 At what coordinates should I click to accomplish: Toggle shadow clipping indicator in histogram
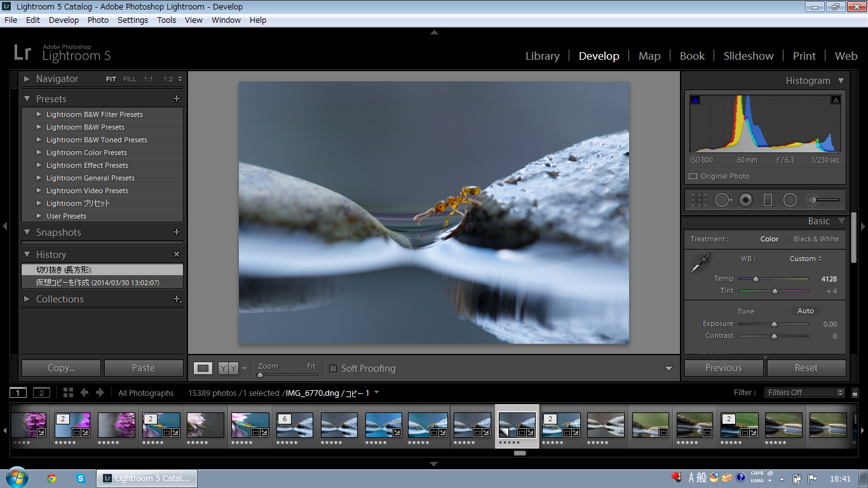[695, 100]
